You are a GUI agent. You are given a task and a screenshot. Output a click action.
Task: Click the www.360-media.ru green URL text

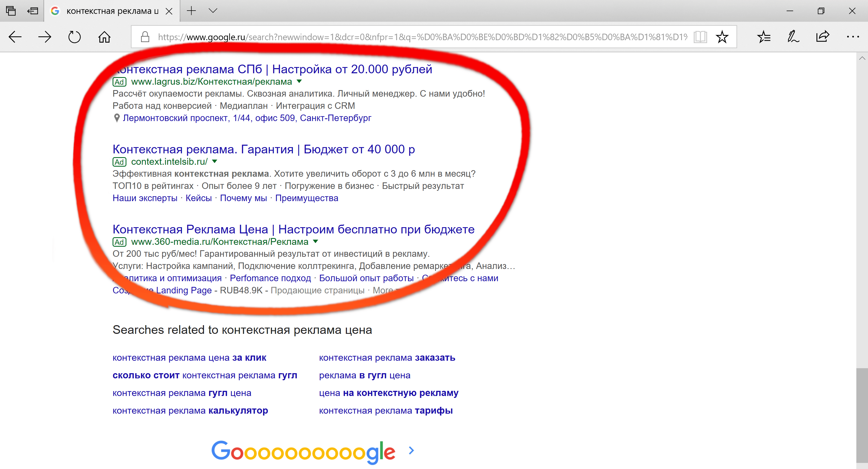pos(220,242)
